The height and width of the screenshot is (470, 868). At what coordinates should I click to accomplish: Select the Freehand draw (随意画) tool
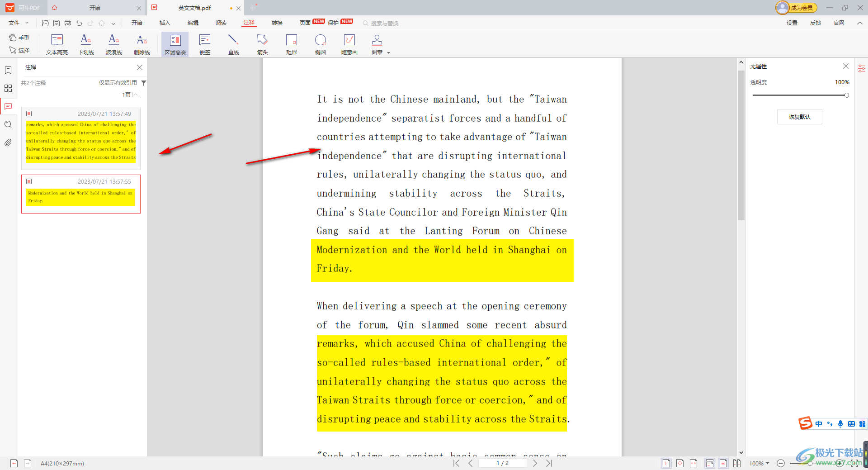tap(349, 44)
